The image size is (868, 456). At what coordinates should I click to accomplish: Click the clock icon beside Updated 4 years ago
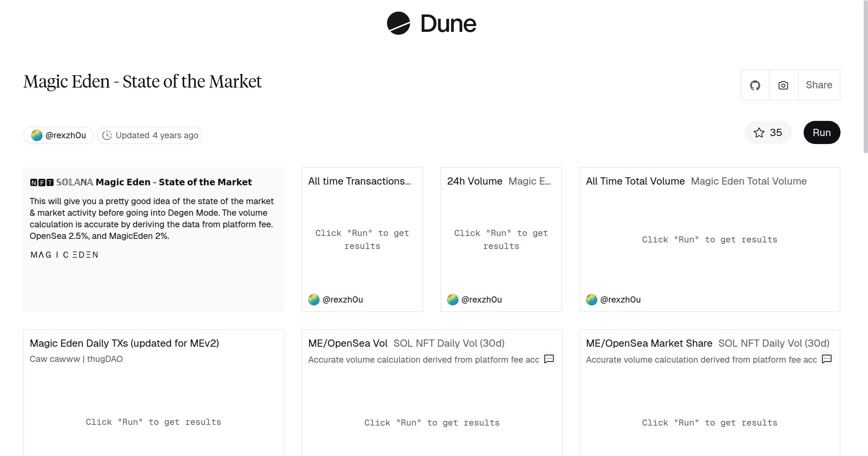(108, 135)
